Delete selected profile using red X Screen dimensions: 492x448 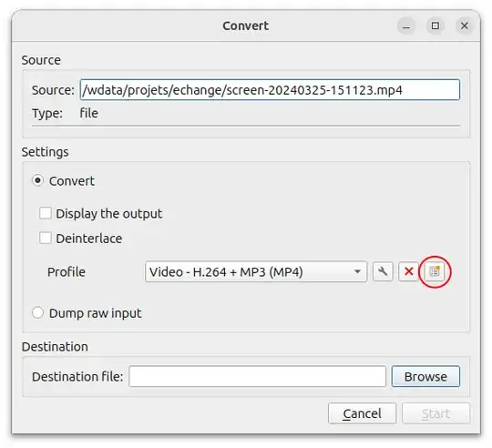click(408, 271)
